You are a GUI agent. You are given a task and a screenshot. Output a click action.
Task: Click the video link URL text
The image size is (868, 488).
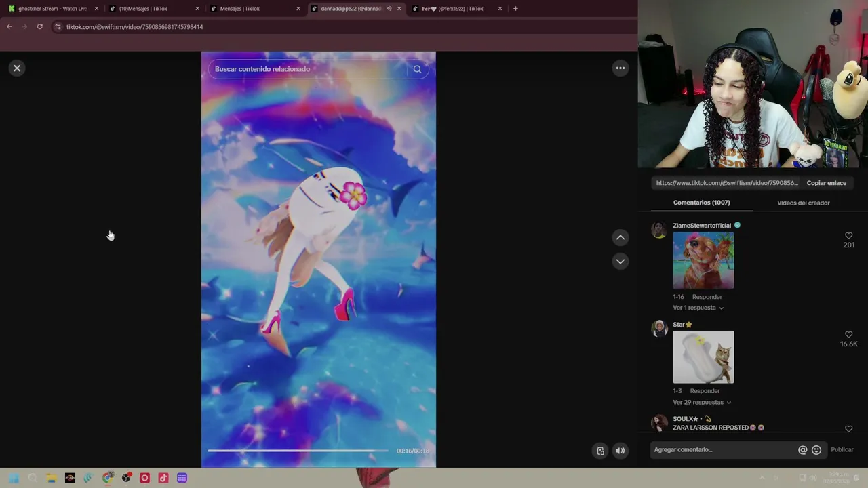click(727, 183)
